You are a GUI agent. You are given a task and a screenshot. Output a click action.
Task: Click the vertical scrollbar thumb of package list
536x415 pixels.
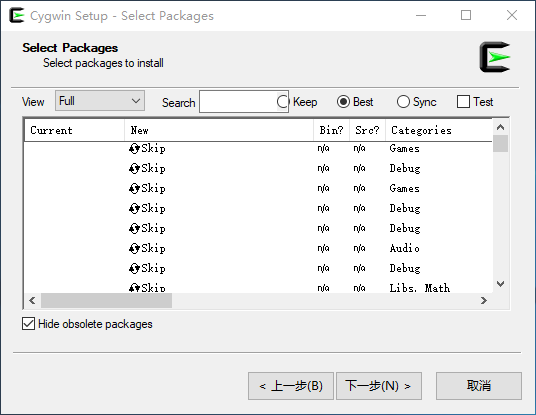(500, 144)
